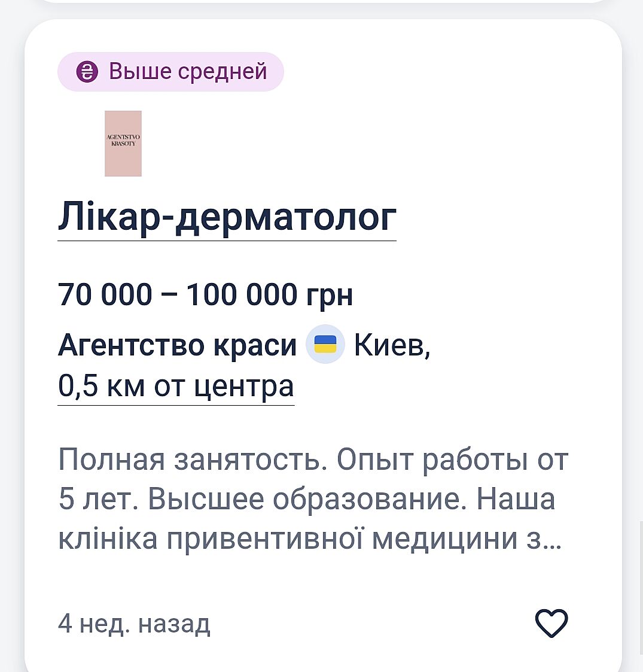Click the 4 нед. назад timestamp
The width and height of the screenshot is (643, 672).
pos(134,624)
